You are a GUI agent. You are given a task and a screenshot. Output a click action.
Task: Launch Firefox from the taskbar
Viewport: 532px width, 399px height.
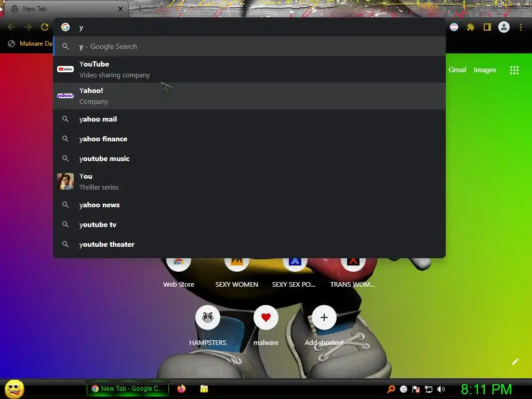(x=181, y=389)
